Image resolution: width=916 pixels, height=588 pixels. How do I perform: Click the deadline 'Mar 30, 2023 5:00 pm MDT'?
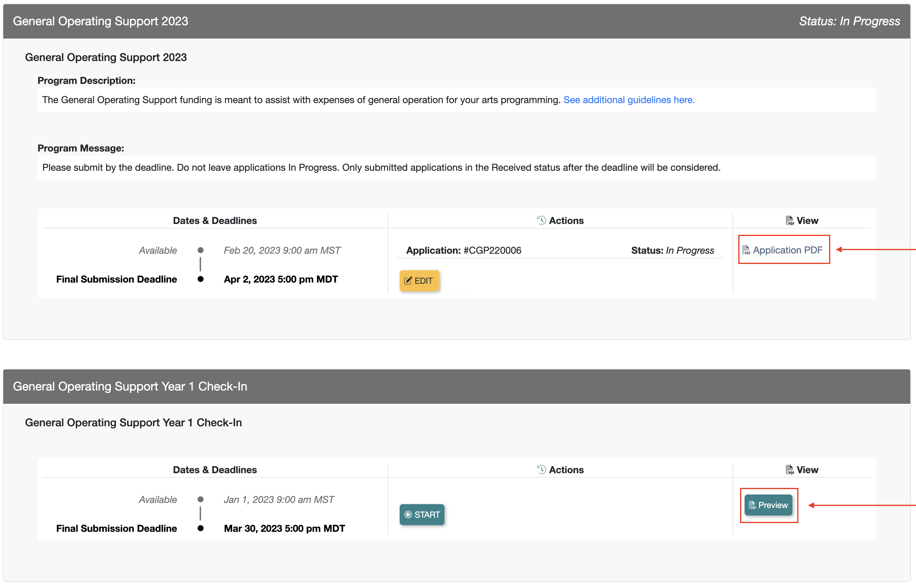point(284,528)
